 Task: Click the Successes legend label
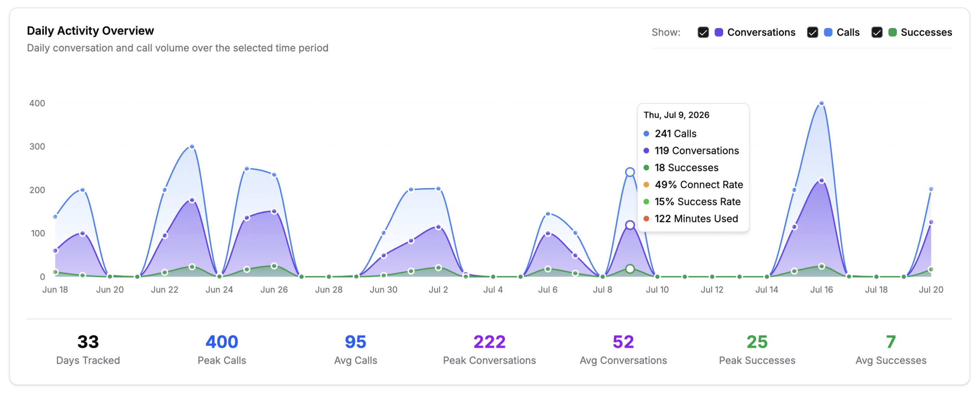tap(926, 32)
